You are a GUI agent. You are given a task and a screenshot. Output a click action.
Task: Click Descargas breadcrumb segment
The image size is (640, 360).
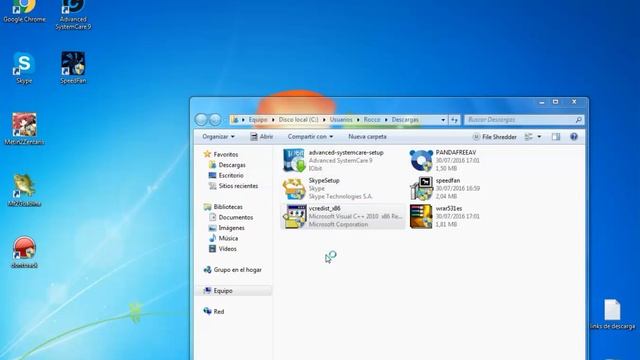tap(405, 120)
